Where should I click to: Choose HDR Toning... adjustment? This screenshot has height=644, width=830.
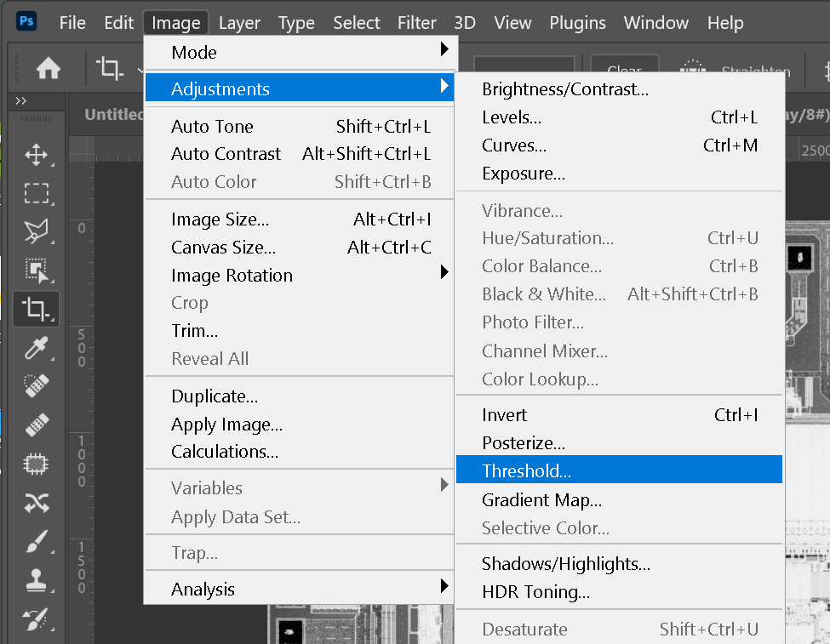[x=619, y=591]
